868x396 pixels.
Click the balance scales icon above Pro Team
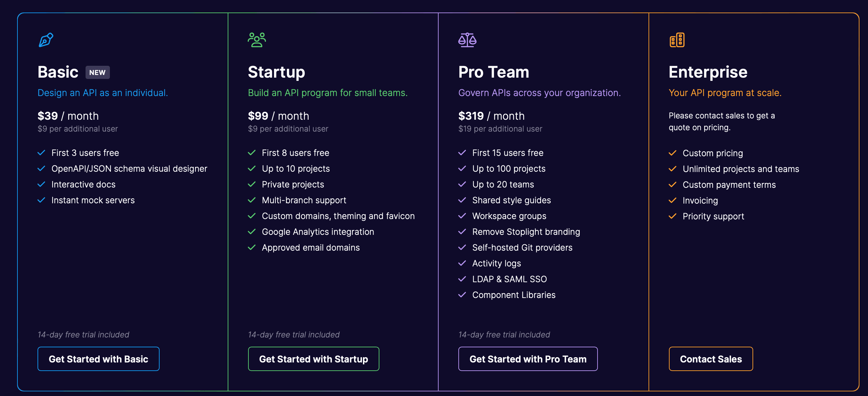pyautogui.click(x=467, y=40)
